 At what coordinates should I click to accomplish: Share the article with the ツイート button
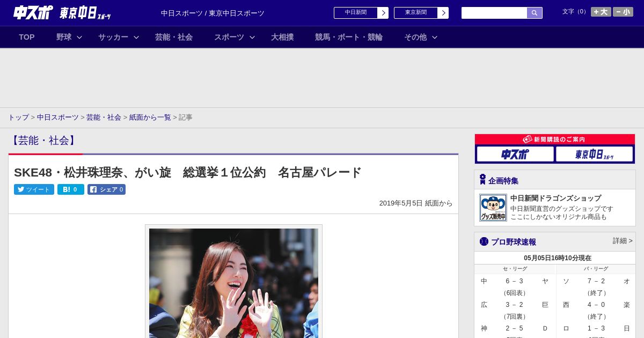(x=34, y=189)
